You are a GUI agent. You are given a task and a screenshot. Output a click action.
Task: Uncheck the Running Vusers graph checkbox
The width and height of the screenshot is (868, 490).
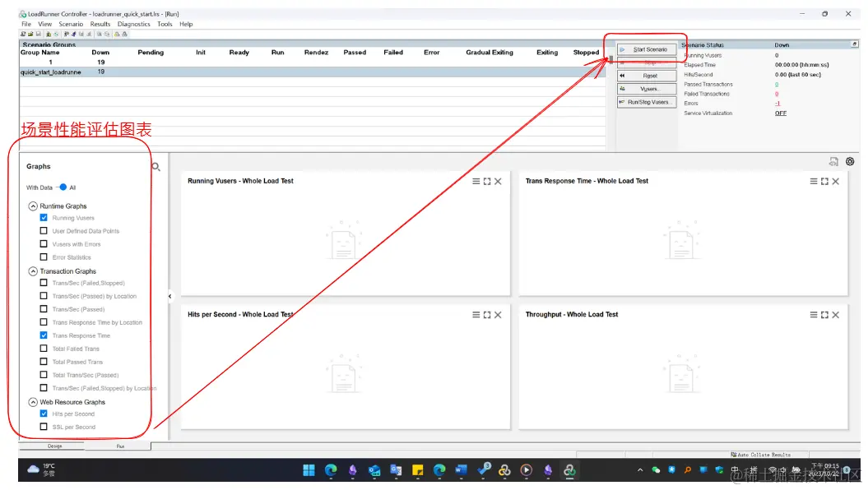[x=44, y=218]
